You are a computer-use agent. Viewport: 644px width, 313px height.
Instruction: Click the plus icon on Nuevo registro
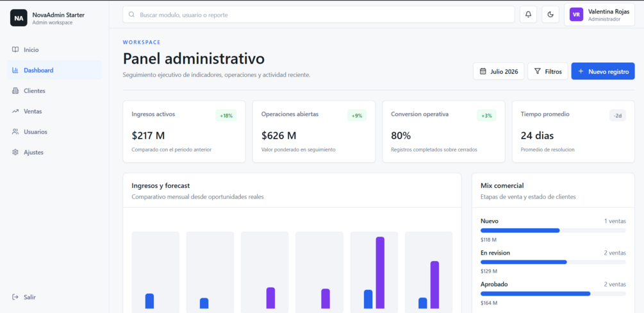tap(581, 71)
